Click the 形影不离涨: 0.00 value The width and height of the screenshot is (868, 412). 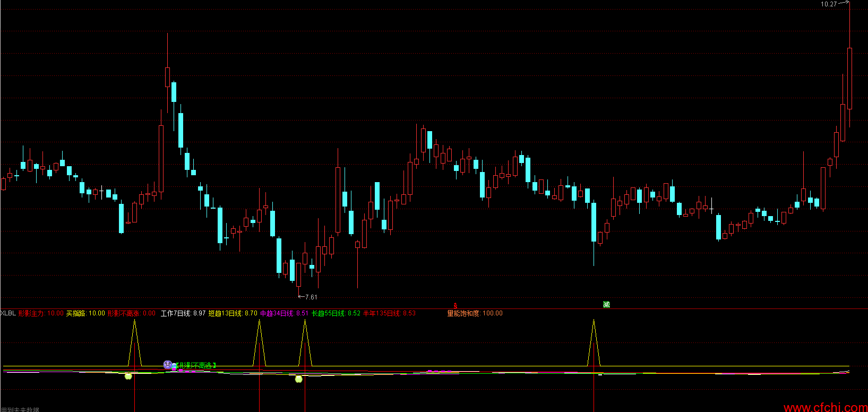coord(132,313)
